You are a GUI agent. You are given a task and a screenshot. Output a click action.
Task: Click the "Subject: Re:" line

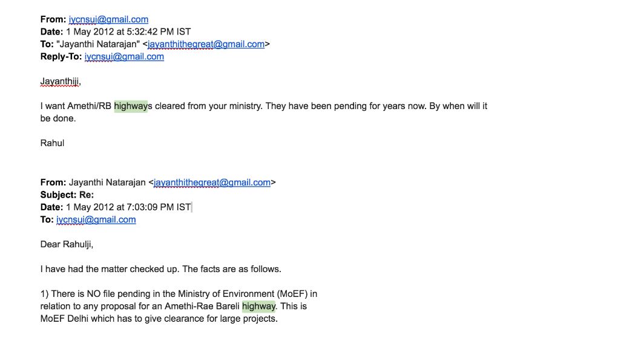pos(67,195)
